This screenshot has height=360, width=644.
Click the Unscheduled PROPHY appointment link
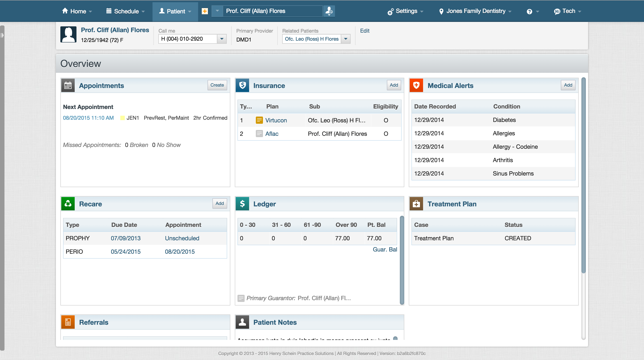pyautogui.click(x=181, y=238)
